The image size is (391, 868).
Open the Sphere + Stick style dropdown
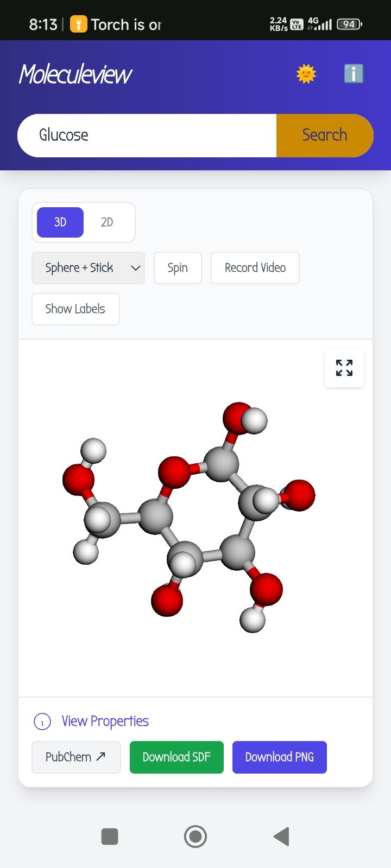89,268
